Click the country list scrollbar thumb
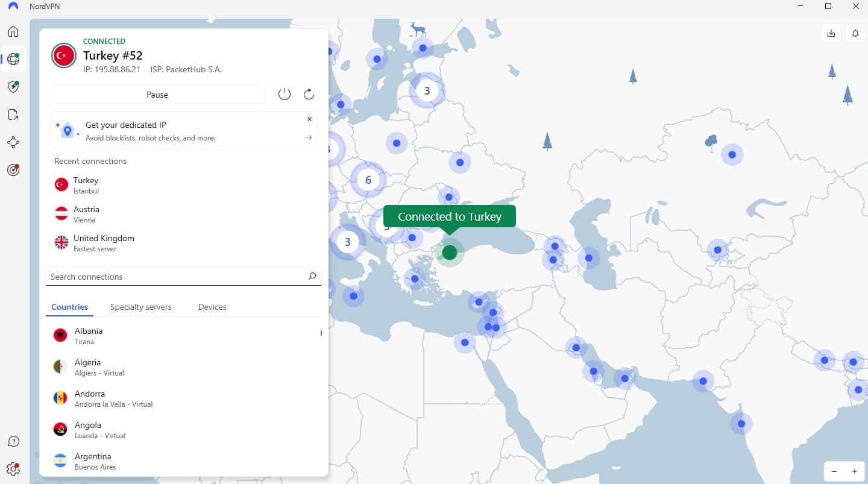Viewport: 868px width, 484px height. [321, 333]
